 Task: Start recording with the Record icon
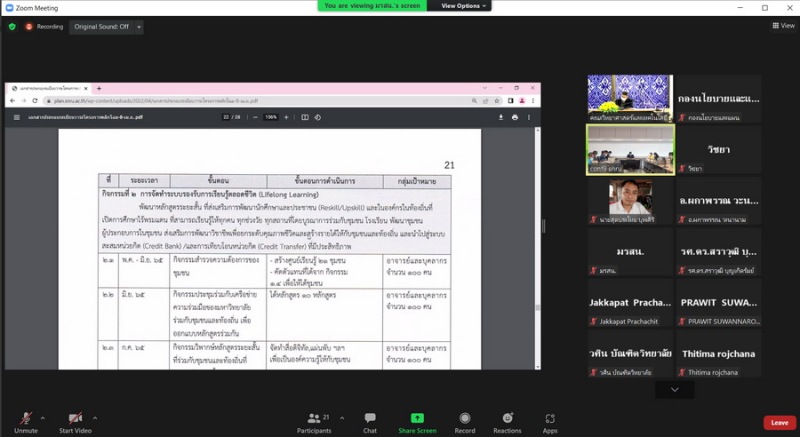464,420
